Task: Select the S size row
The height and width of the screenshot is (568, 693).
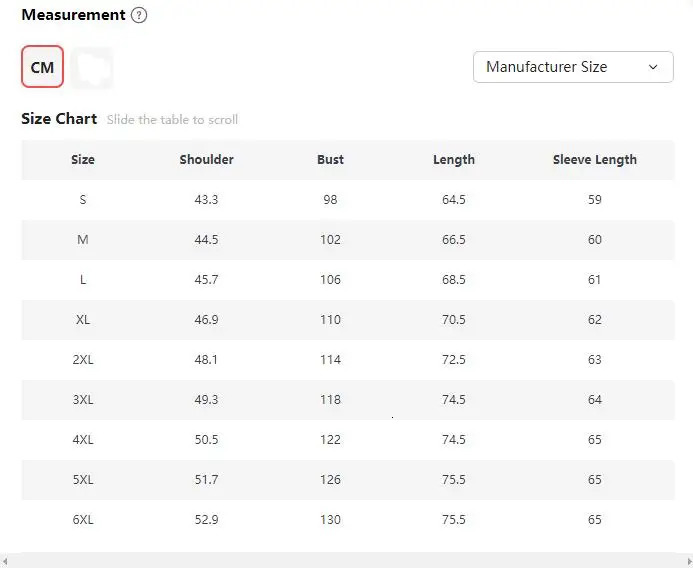Action: (348, 200)
